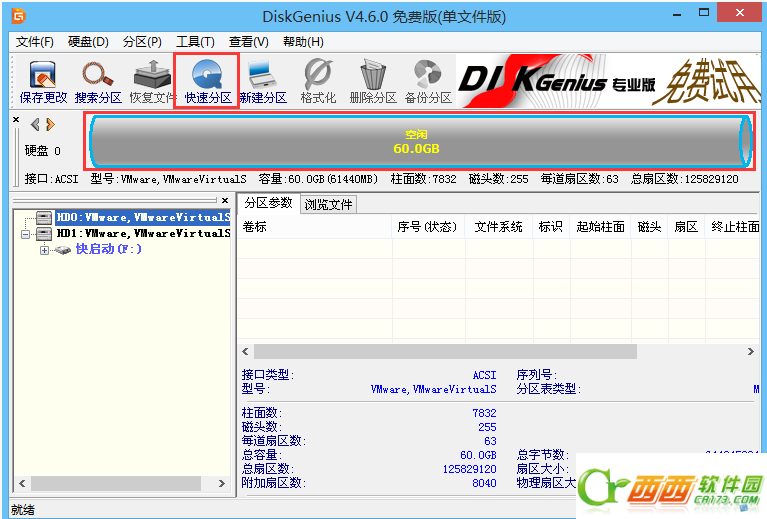This screenshot has height=519, width=767.
Task: Open the Backup Partition (备份分区) tool
Action: (x=428, y=82)
